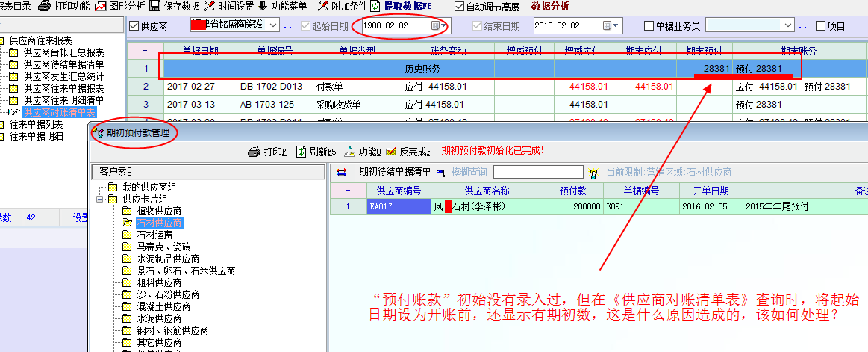Image resolution: width=868 pixels, height=352 pixels.
Task: Open the 起始日期 date picker dropdown
Action: click(x=445, y=26)
